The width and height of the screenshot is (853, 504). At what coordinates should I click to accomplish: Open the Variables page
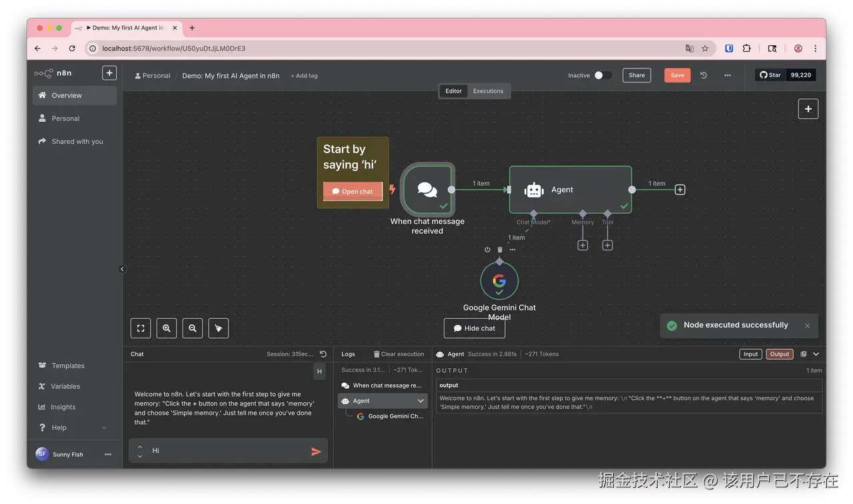75,386
